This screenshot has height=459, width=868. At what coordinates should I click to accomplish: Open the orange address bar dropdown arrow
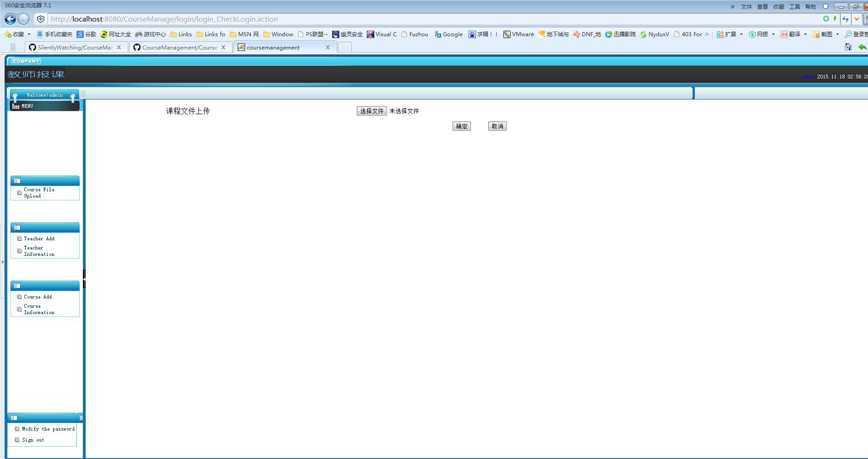(x=857, y=19)
